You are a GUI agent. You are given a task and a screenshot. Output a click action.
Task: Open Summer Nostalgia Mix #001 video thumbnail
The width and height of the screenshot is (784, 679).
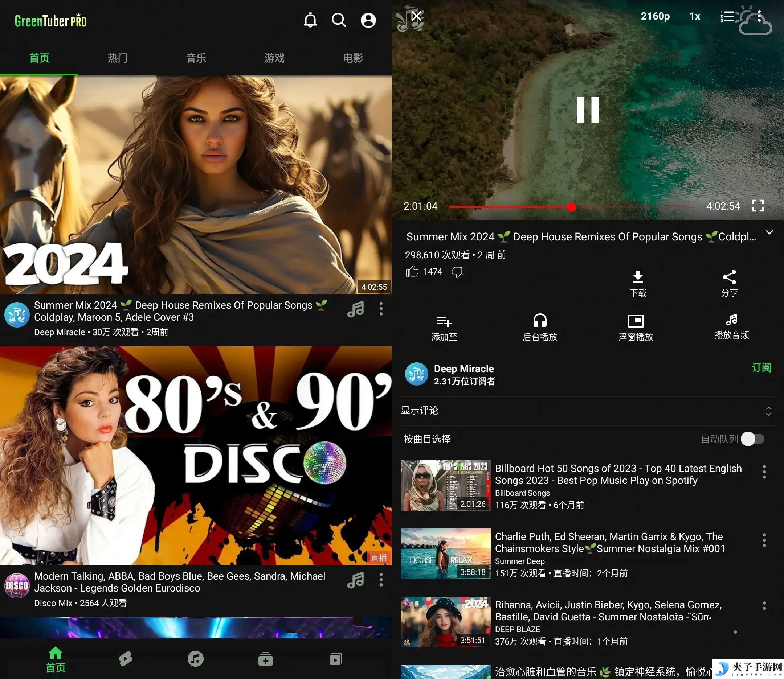click(445, 554)
